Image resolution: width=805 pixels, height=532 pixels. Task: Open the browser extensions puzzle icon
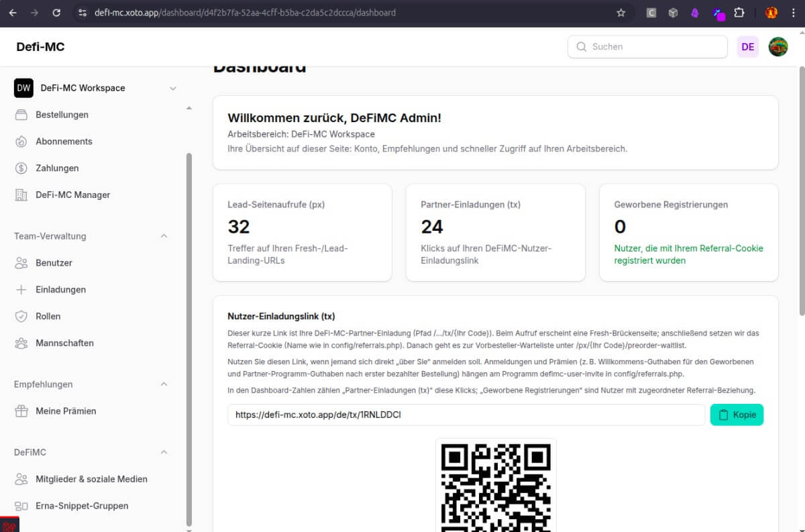point(739,13)
